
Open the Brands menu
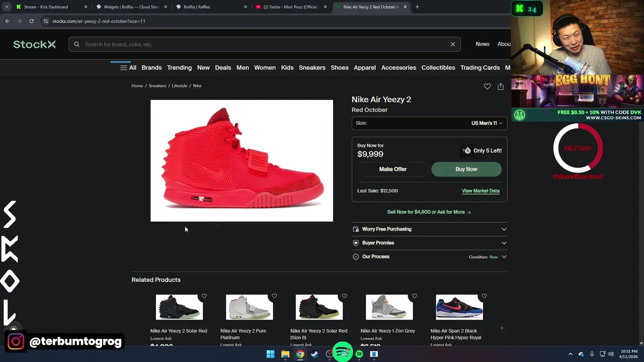click(x=151, y=67)
